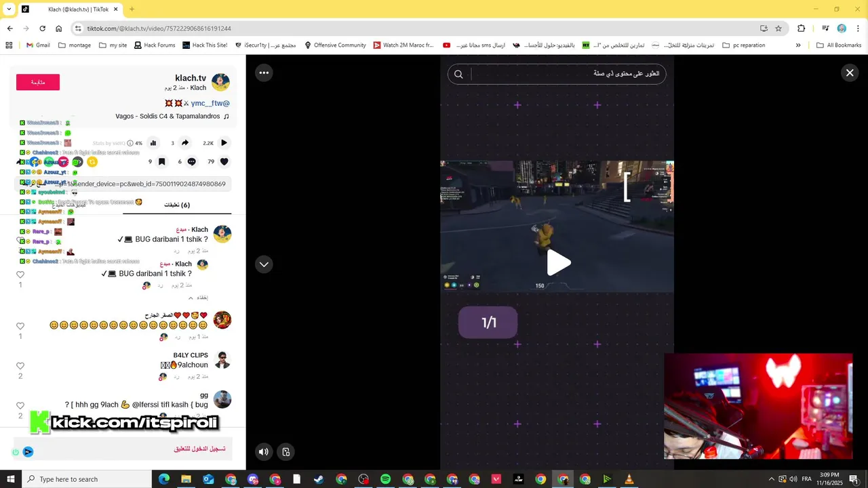Viewport: 868px width, 488px height.
Task: Select the comments (6) tab
Action: click(x=177, y=205)
